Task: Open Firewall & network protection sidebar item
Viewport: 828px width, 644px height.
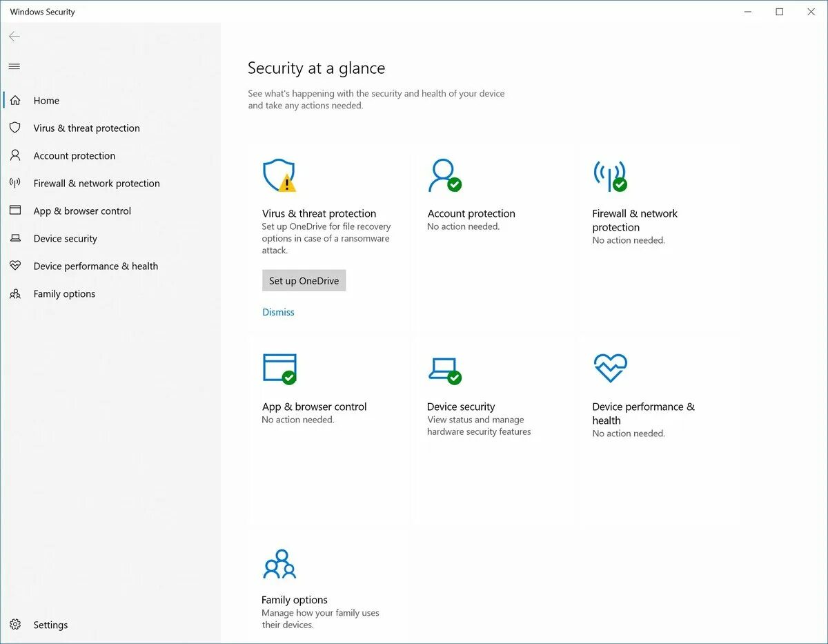Action: click(x=96, y=184)
